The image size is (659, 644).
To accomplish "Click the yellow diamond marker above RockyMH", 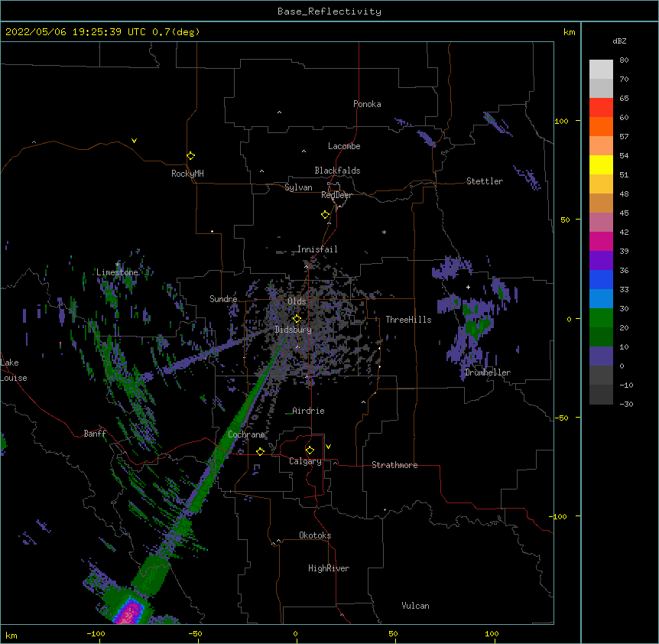I will tap(190, 156).
